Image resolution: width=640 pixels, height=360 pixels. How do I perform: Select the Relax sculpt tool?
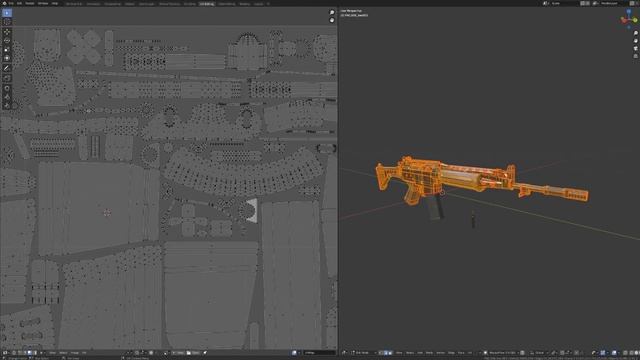pos(7,97)
